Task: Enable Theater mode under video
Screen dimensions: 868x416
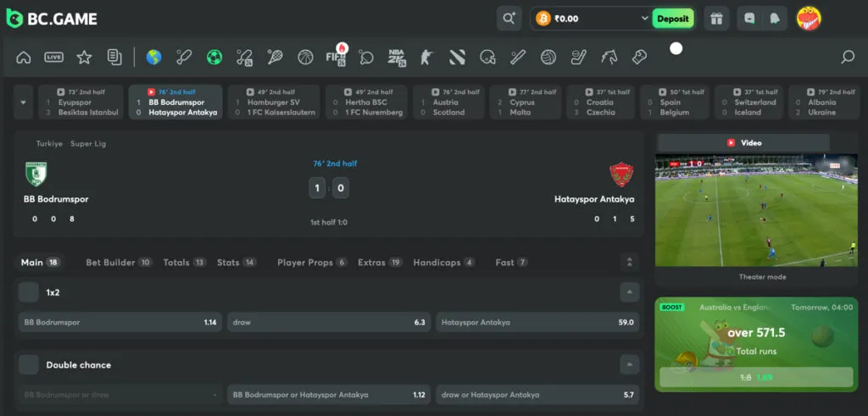Action: click(x=762, y=276)
